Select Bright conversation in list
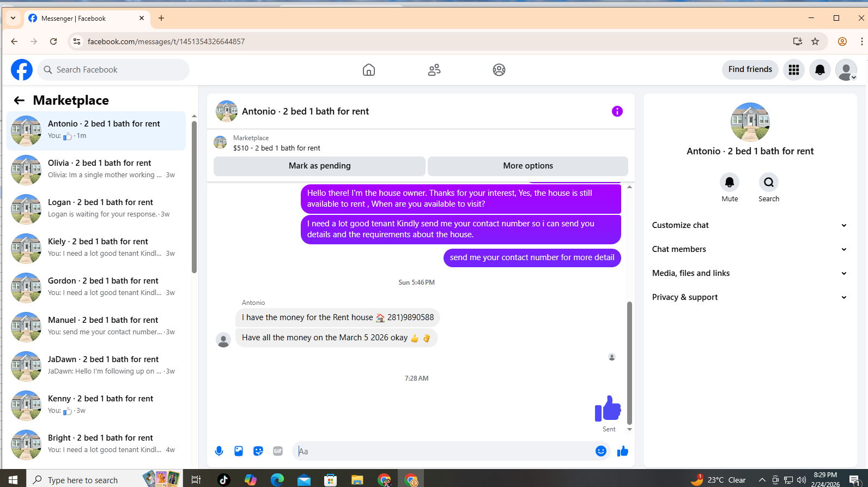This screenshot has height=487, width=868. coord(96,445)
